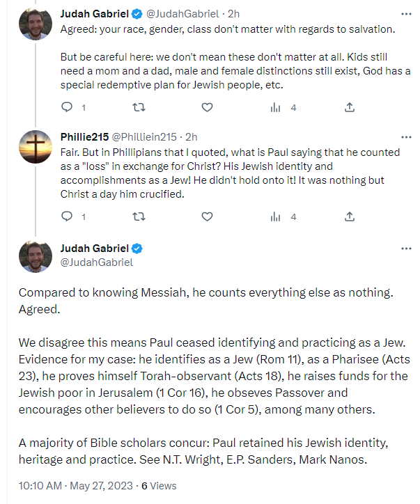This screenshot has width=420, height=504.
Task: Share Phillie215's tweet
Action: (350, 216)
